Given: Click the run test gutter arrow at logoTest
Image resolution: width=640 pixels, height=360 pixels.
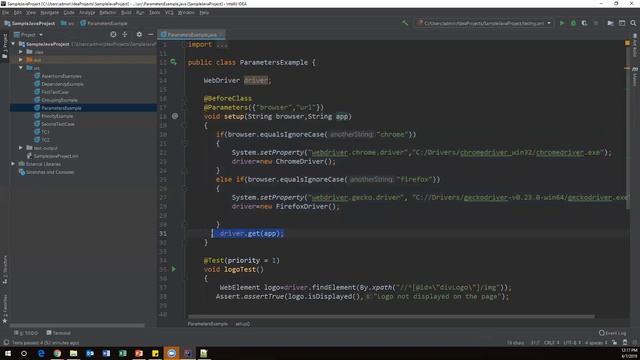Looking at the screenshot, I should tap(173, 269).
